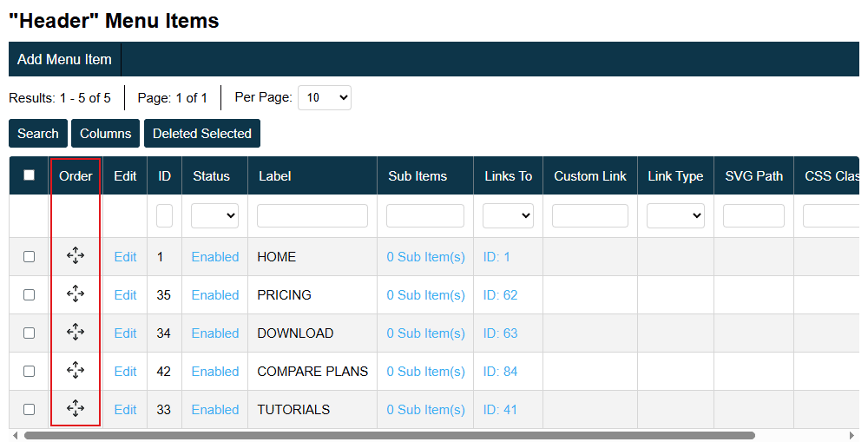Image resolution: width=868 pixels, height=442 pixels.
Task: Open sub items of HOME
Action: tap(425, 257)
